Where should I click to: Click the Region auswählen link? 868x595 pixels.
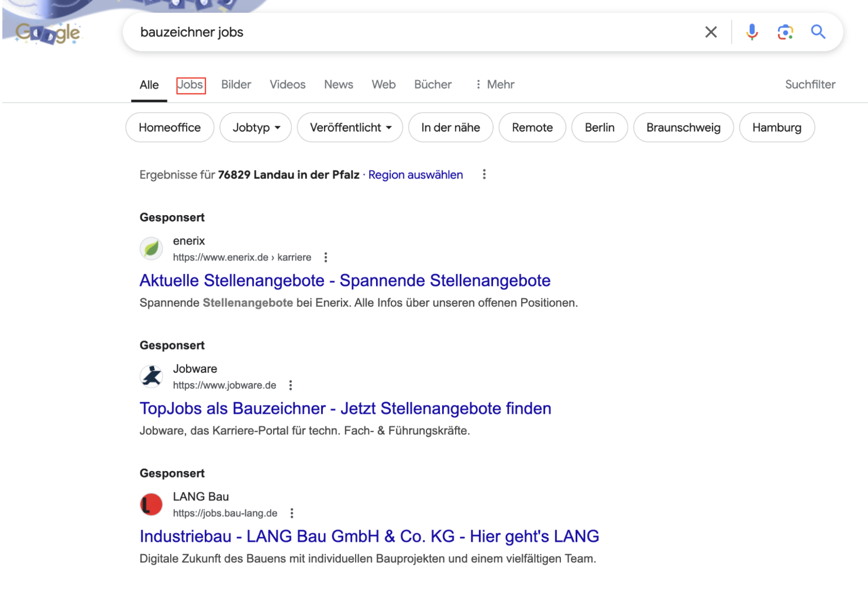(415, 175)
